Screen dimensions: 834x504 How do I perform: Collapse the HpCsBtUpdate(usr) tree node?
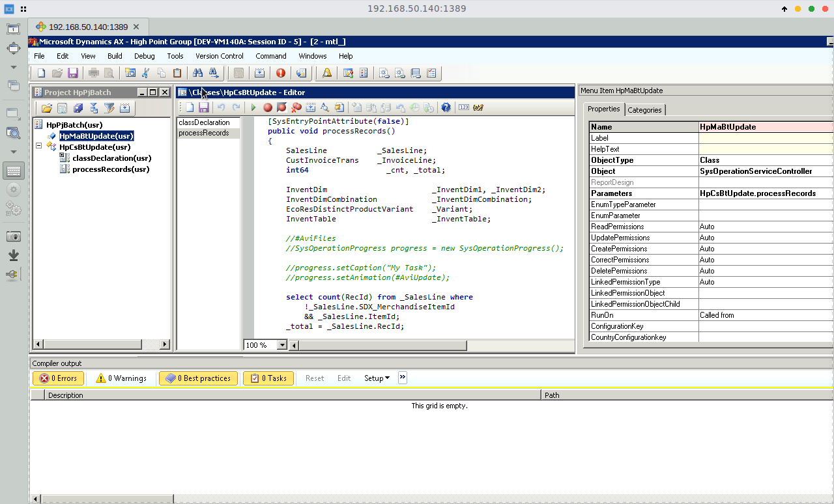(x=38, y=147)
